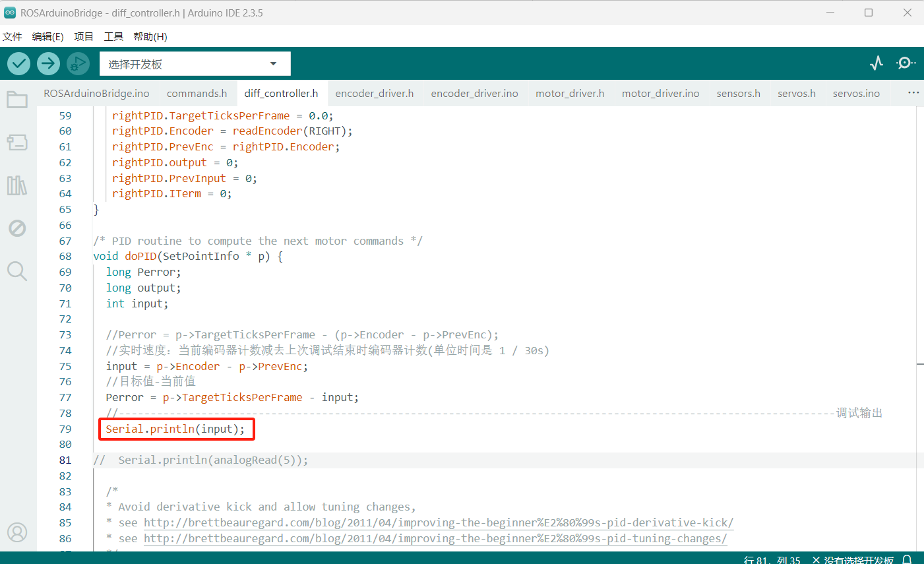The height and width of the screenshot is (564, 924).
Task: Switch to the motor_driver.ino tab
Action: coord(660,94)
